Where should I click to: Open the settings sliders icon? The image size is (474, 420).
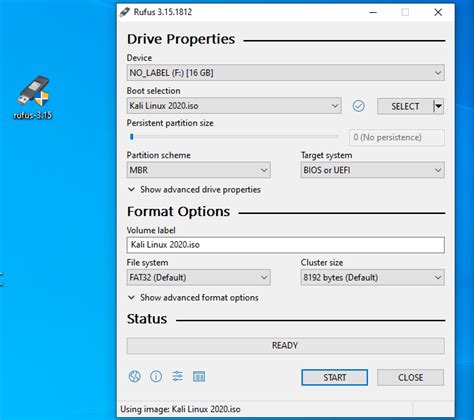pyautogui.click(x=177, y=377)
